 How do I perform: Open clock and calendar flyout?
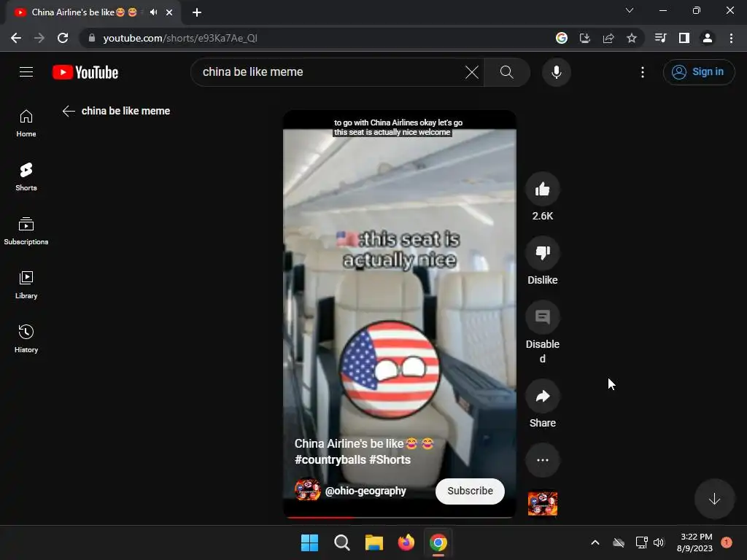(x=694, y=542)
